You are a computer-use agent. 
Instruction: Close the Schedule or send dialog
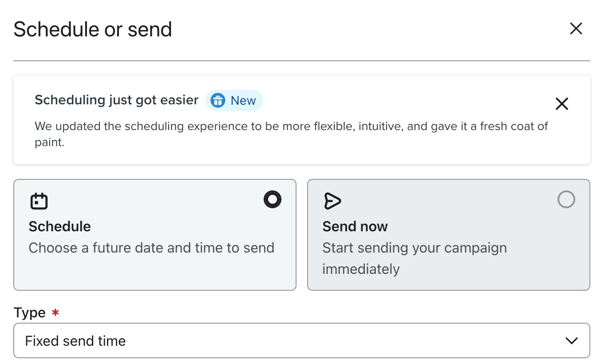pos(576,29)
